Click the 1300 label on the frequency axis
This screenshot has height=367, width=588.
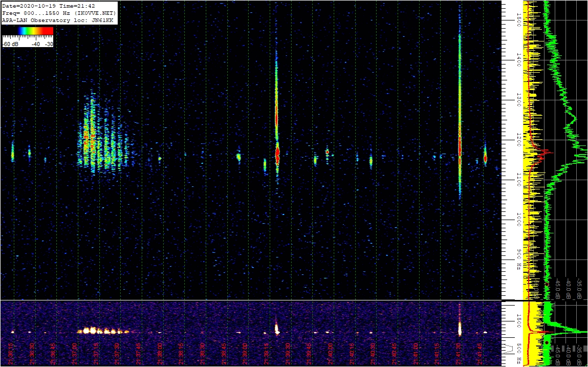click(x=519, y=100)
